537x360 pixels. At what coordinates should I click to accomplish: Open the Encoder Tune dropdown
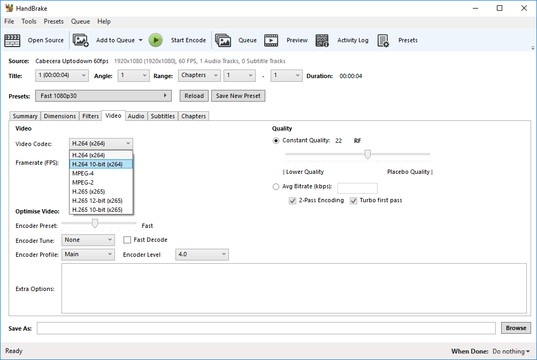(x=88, y=240)
